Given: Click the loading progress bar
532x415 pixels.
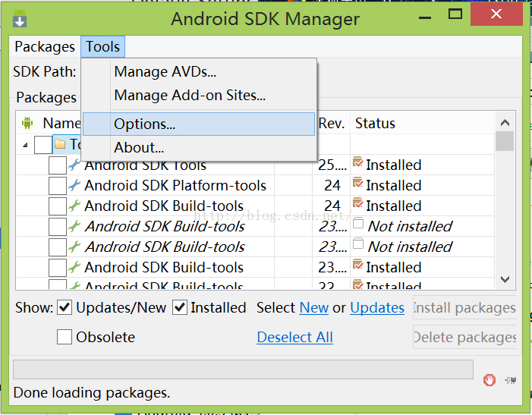Looking at the screenshot, I should pos(243,369).
